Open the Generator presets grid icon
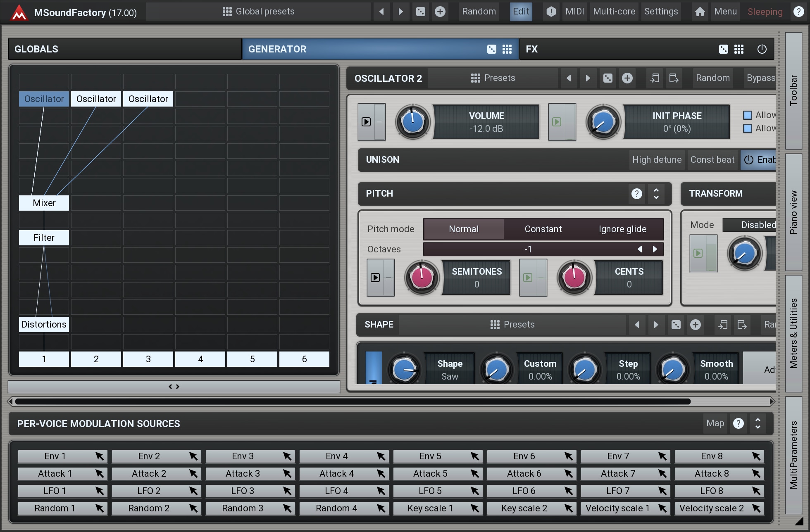The height and width of the screenshot is (532, 810). click(507, 49)
